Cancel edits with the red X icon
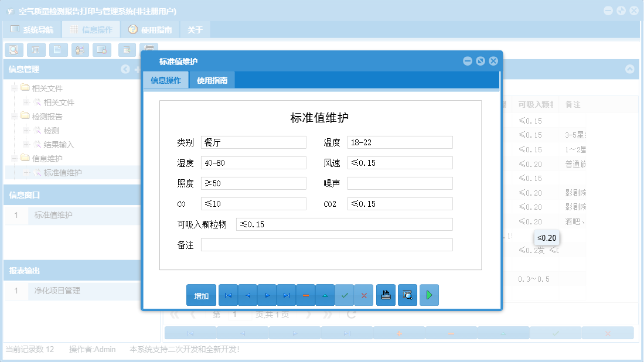644x362 pixels. click(x=364, y=295)
